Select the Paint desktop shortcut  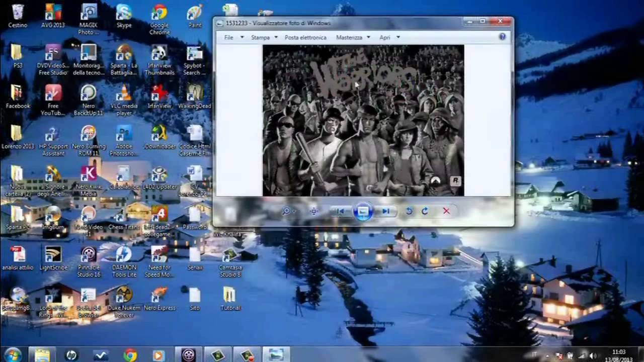195,17
